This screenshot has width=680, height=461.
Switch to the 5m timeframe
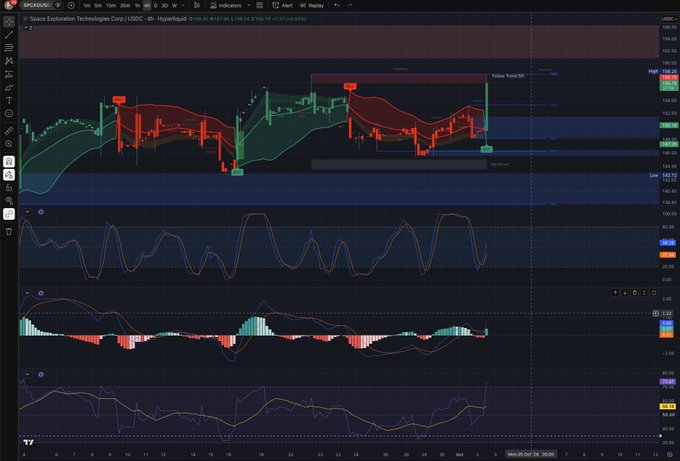98,6
